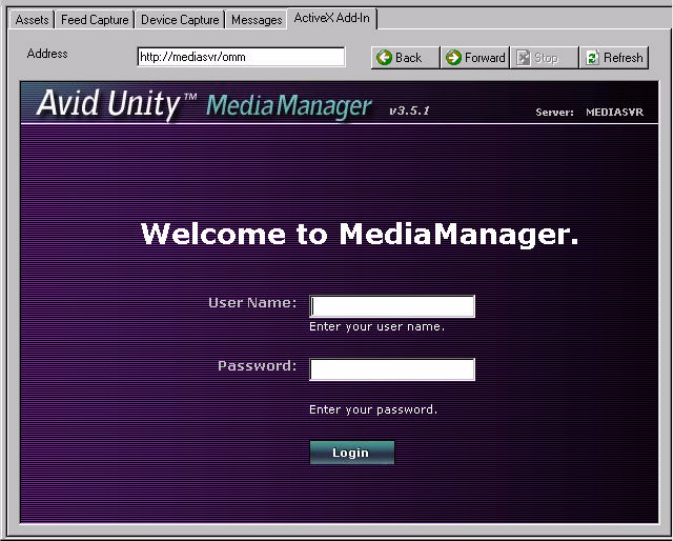Click the Login button

(x=352, y=453)
